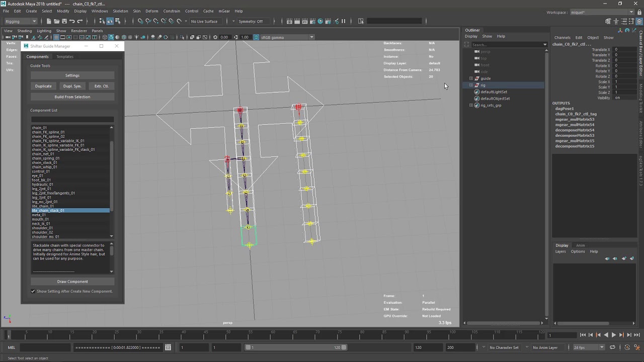Open the Symmetry: Off dropdown
Image resolution: width=644 pixels, height=362 pixels.
pyautogui.click(x=253, y=21)
